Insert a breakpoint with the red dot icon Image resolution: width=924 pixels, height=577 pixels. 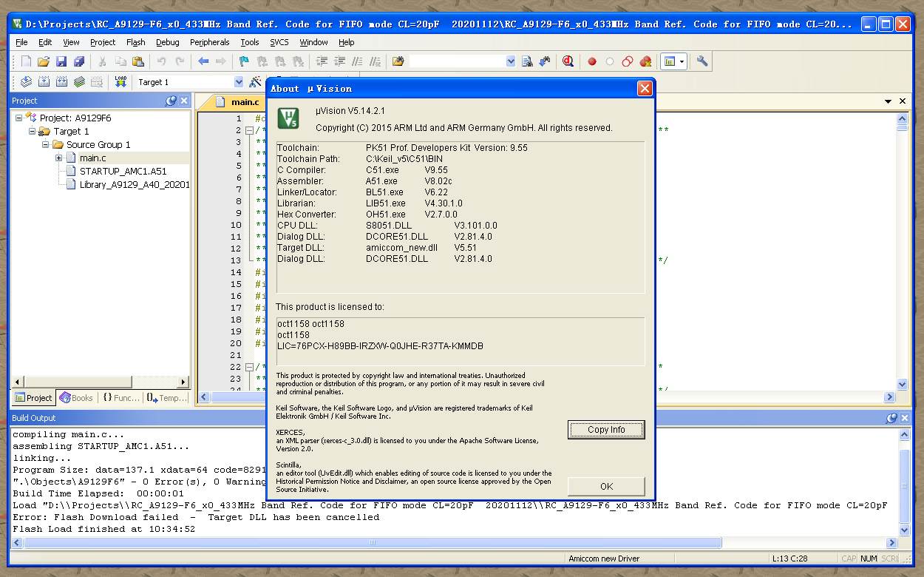pyautogui.click(x=592, y=61)
